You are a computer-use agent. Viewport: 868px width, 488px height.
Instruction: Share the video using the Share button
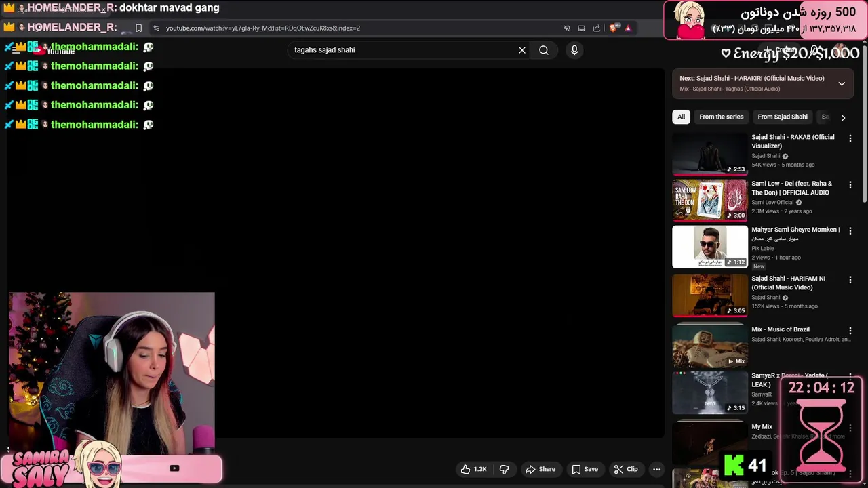(540, 469)
